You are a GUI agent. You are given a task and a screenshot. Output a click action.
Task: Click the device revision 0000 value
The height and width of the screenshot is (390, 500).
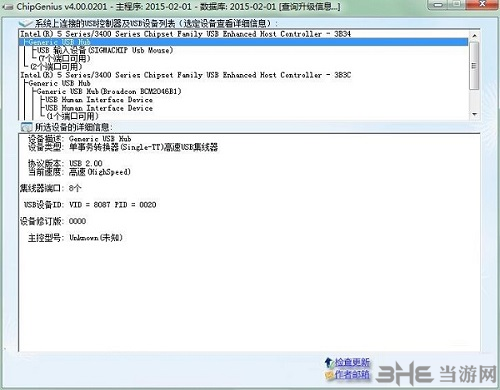point(77,221)
